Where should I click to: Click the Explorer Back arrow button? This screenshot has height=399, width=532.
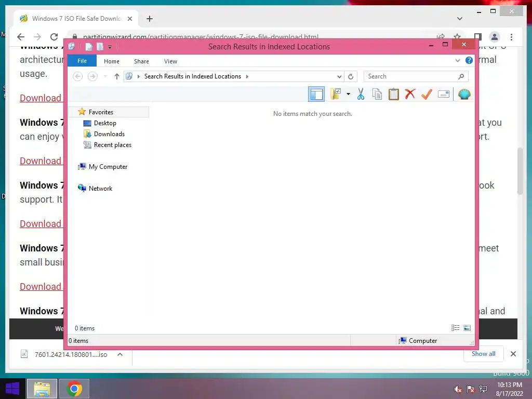point(78,76)
